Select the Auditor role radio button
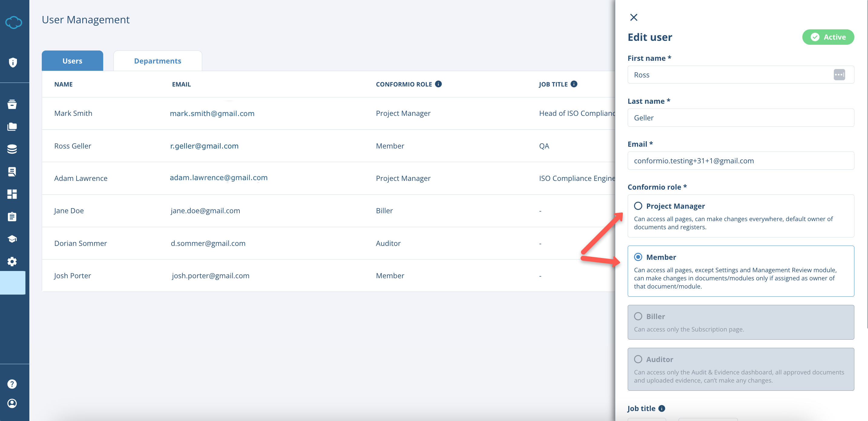868x421 pixels. (639, 359)
